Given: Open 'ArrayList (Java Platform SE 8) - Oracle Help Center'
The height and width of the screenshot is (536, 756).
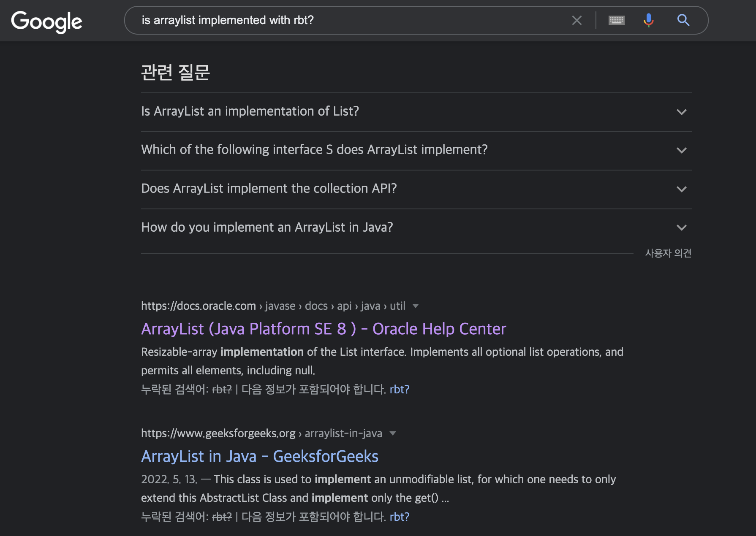Looking at the screenshot, I should (x=324, y=329).
